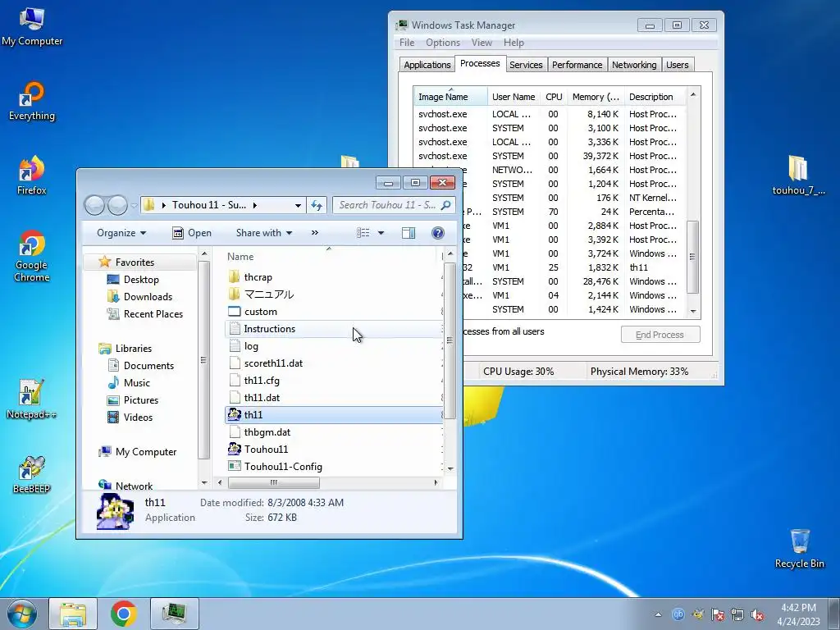The width and height of the screenshot is (840, 630).
Task: Switch to the Users tab
Action: tap(677, 65)
